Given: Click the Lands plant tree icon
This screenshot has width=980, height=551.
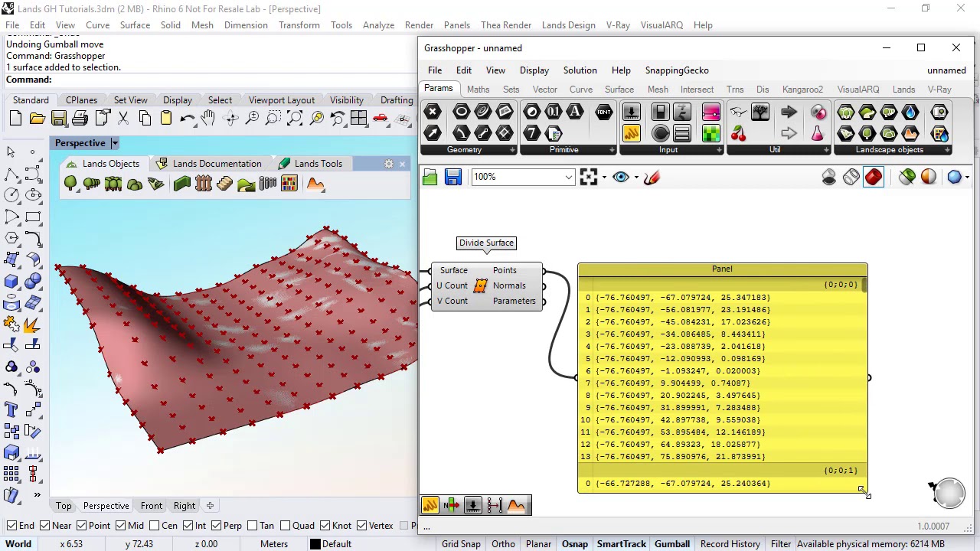Looking at the screenshot, I should coord(70,184).
